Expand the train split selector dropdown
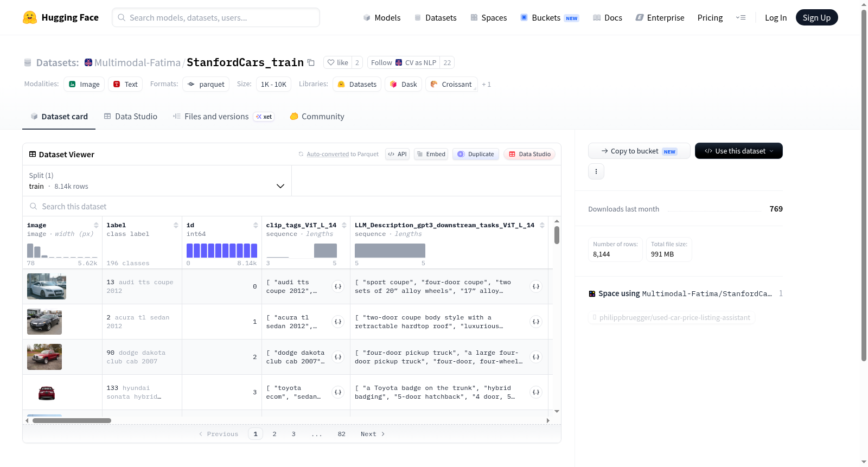 [x=157, y=181]
